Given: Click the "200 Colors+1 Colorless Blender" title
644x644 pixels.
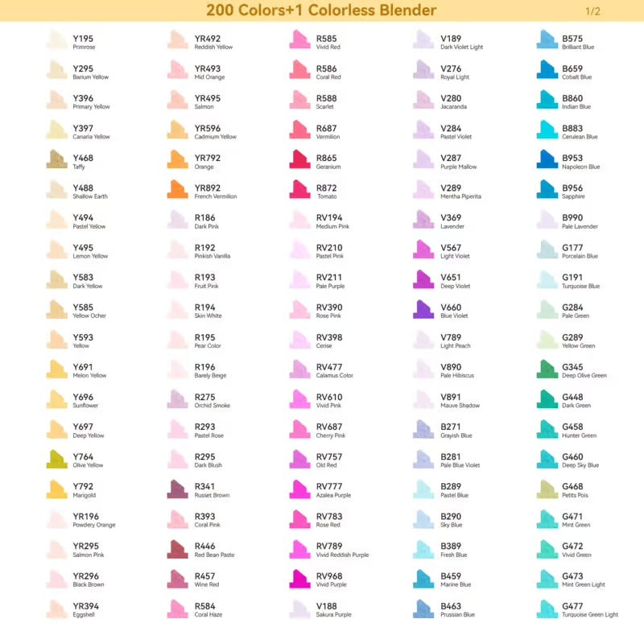Looking at the screenshot, I should pos(321,10).
